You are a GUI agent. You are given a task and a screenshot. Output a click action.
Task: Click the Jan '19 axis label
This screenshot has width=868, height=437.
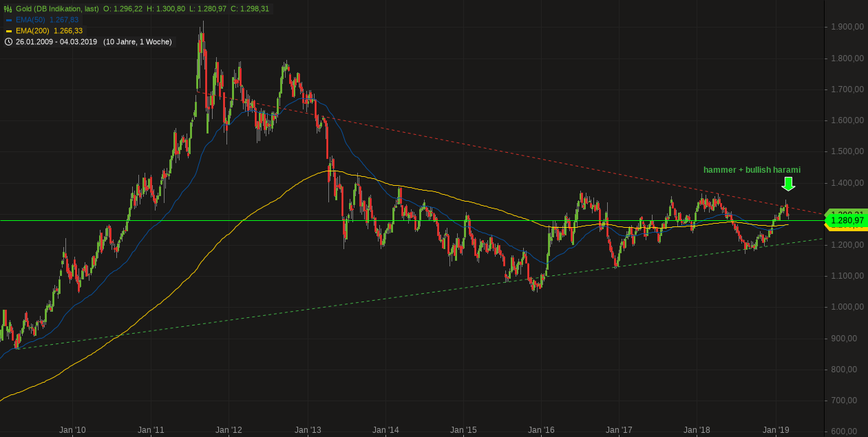click(777, 429)
